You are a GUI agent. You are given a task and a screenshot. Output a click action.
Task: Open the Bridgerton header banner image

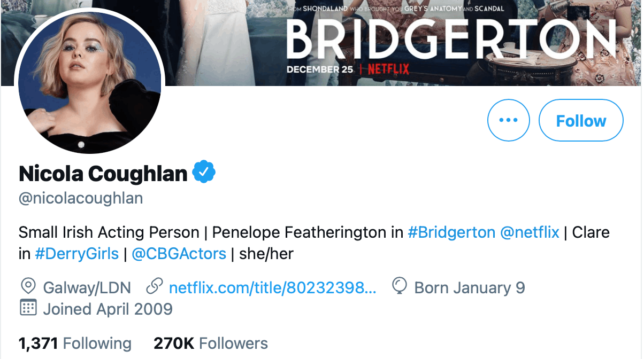tap(401, 43)
